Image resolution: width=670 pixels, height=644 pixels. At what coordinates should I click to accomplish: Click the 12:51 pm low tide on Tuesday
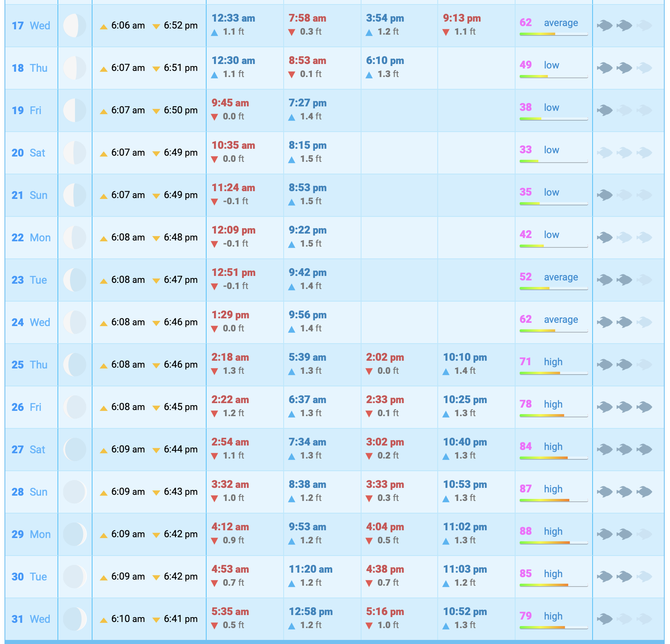tap(233, 273)
